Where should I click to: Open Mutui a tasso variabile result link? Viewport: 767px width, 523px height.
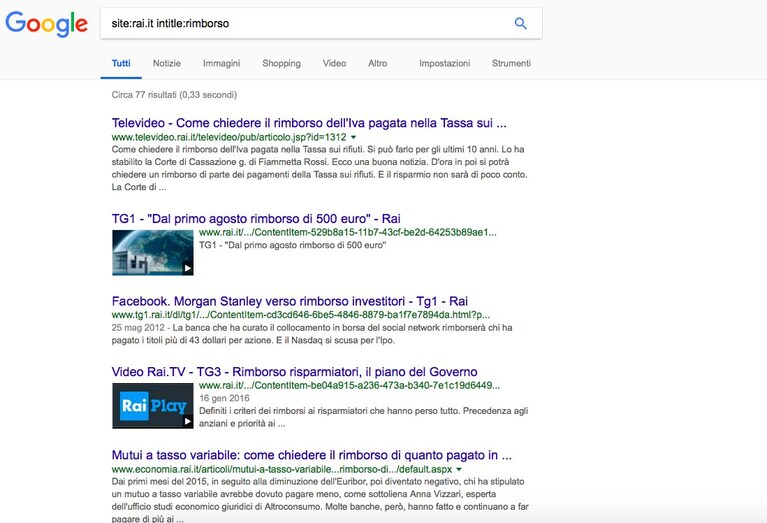click(312, 455)
